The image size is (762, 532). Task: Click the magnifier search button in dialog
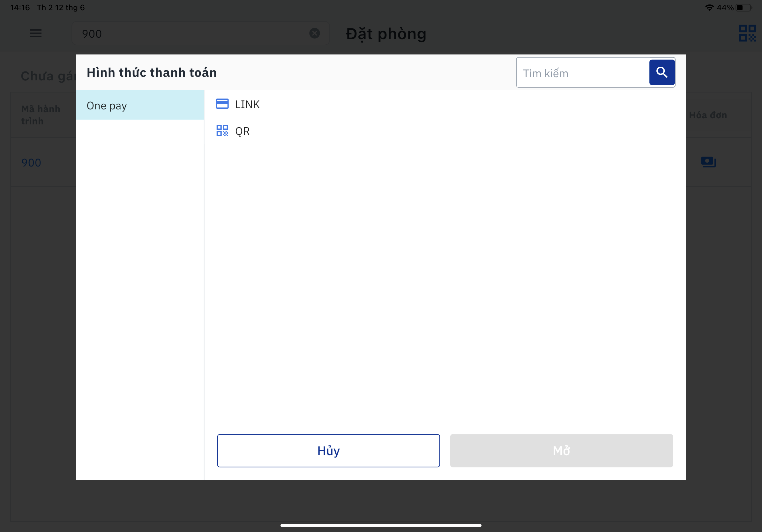click(x=661, y=72)
